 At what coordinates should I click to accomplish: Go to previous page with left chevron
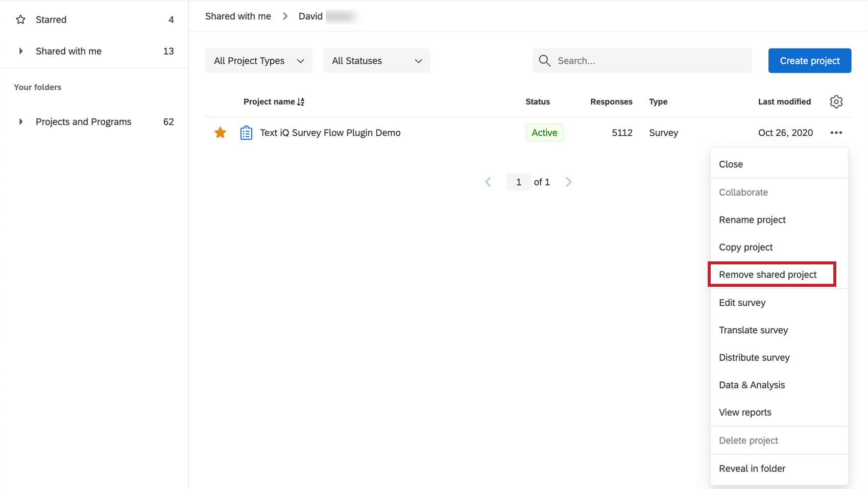(488, 182)
